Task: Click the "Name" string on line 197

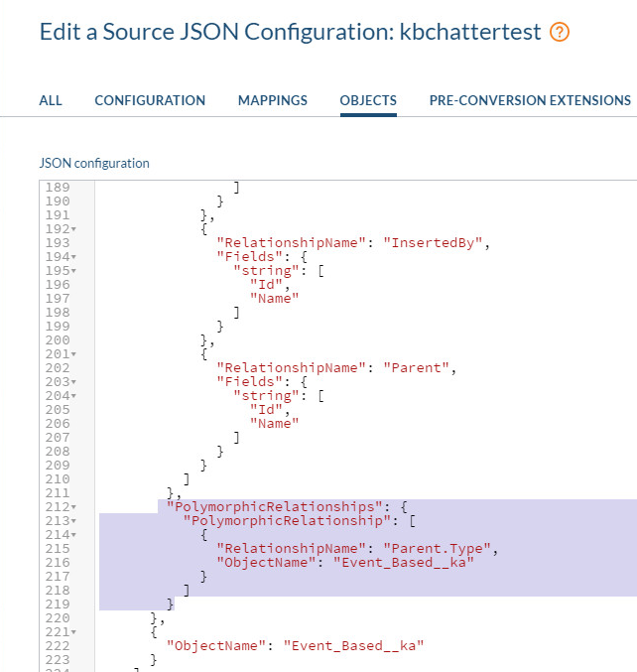Action: pos(274,299)
